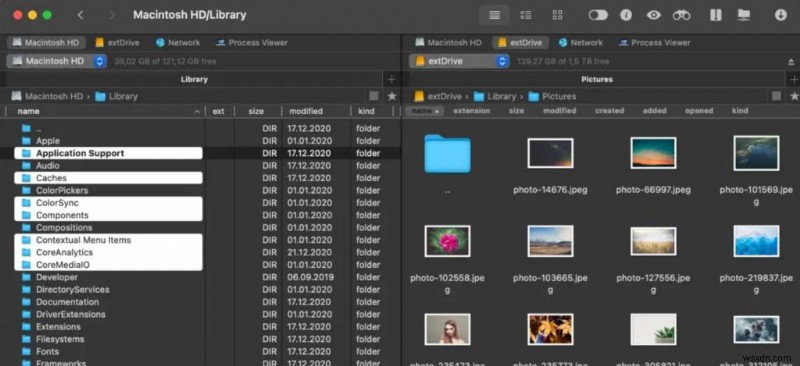Open the Get Info toolbar button

tap(626, 15)
